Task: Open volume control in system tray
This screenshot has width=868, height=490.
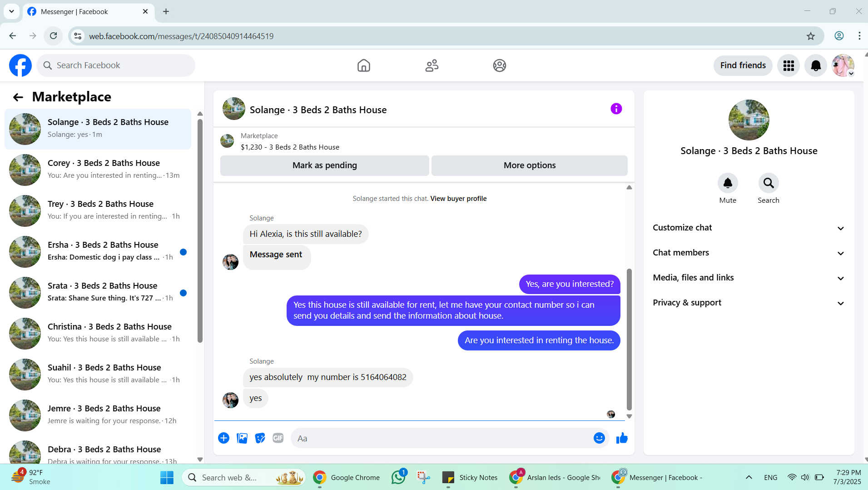Action: (x=805, y=477)
